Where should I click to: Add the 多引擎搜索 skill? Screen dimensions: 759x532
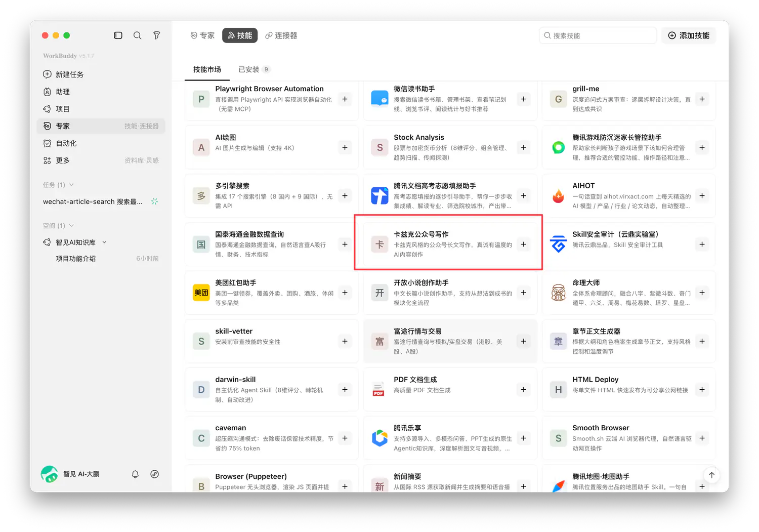click(345, 196)
